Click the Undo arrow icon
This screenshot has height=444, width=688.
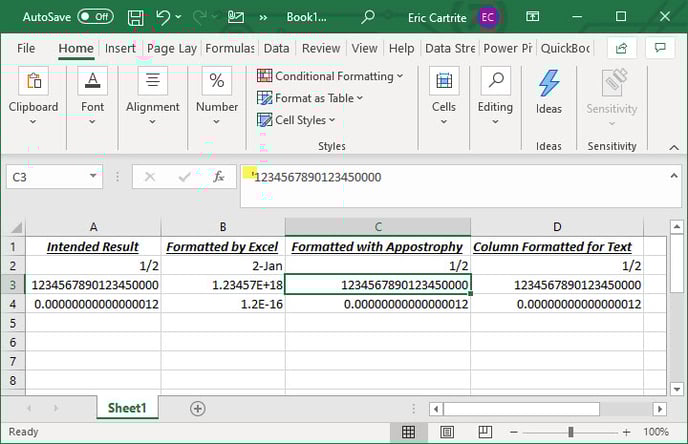click(163, 18)
